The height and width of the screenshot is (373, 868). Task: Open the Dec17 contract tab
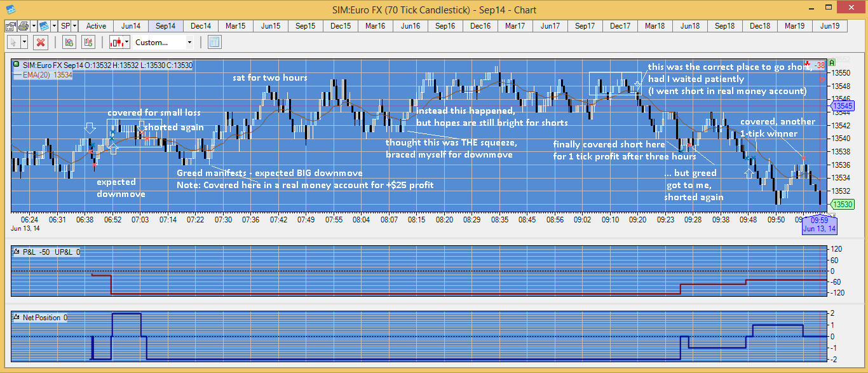(620, 26)
